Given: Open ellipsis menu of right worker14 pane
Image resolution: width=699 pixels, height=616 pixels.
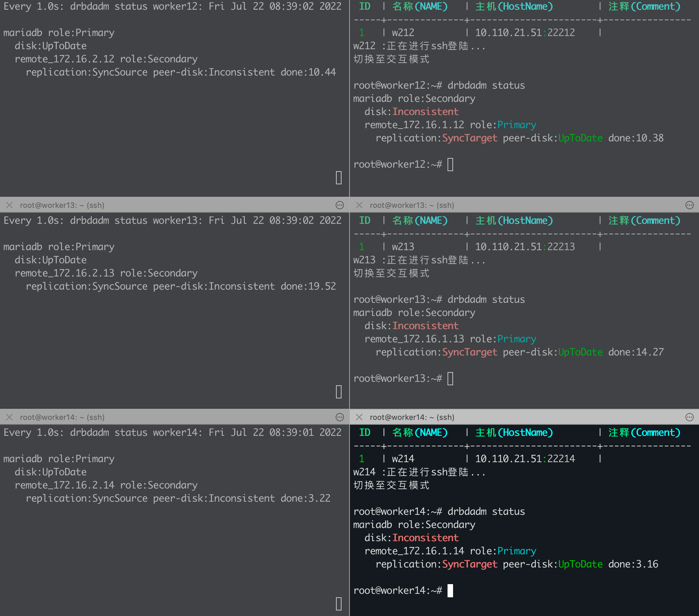Looking at the screenshot, I should (690, 417).
